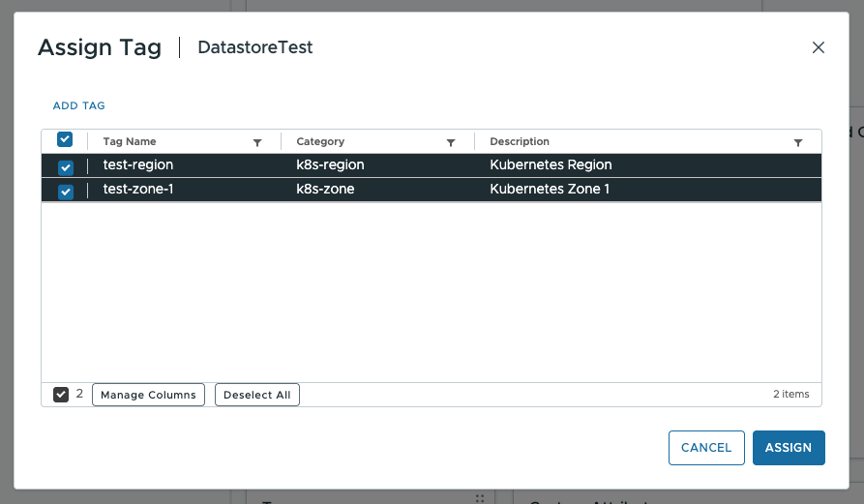Viewport: 864px width, 504px height.
Task: Close the Assign Tag dialog
Action: coord(818,47)
